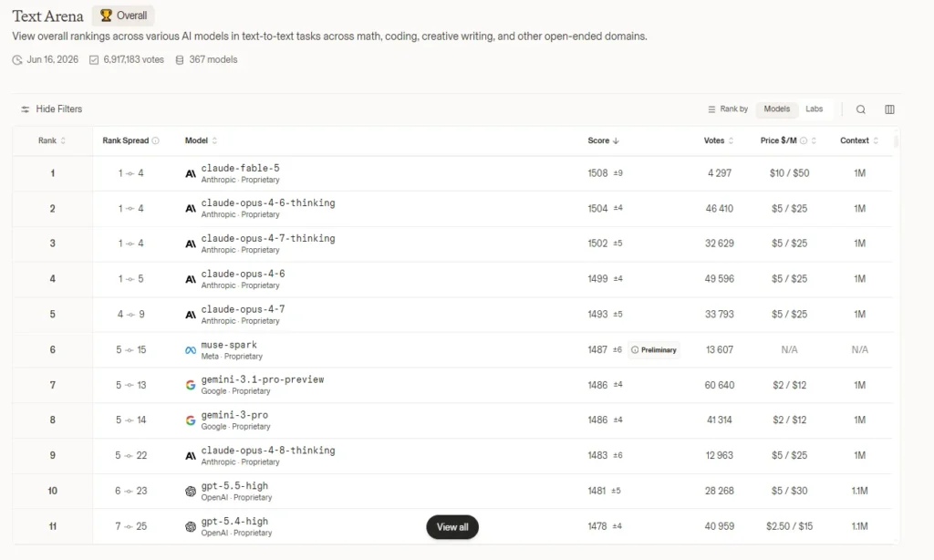Open the gemini-3.1-pro-preview model link

click(263, 379)
